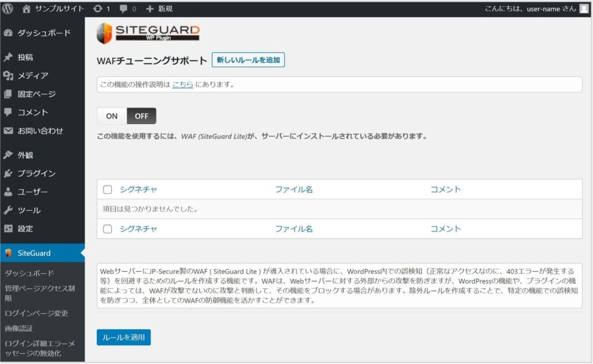This screenshot has width=593, height=364.
Task: Open the 投稿 pin menu item
Action: (x=25, y=57)
